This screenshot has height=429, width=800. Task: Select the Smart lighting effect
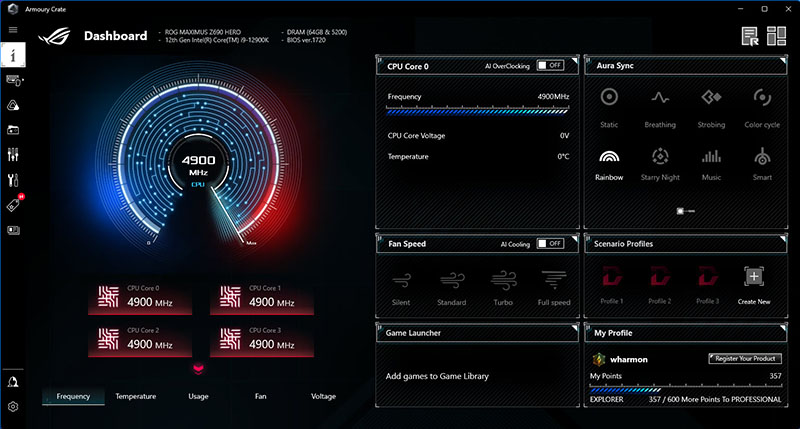(x=762, y=165)
